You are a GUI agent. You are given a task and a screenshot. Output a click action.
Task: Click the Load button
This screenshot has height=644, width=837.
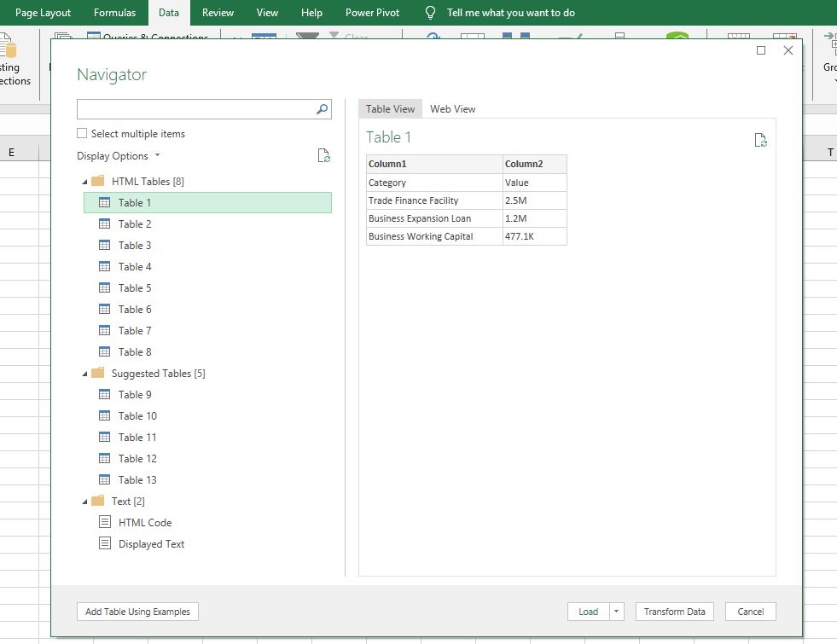588,612
